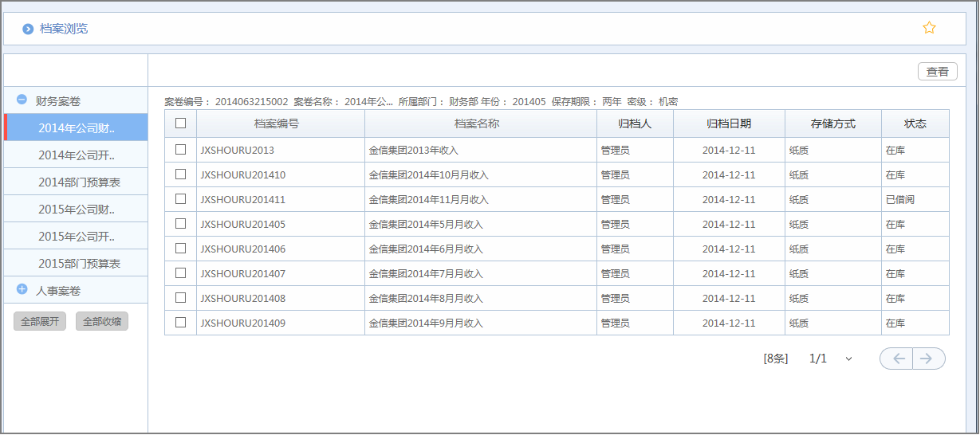Click the favorite star icon
Screen dimensions: 980x435
point(929,28)
